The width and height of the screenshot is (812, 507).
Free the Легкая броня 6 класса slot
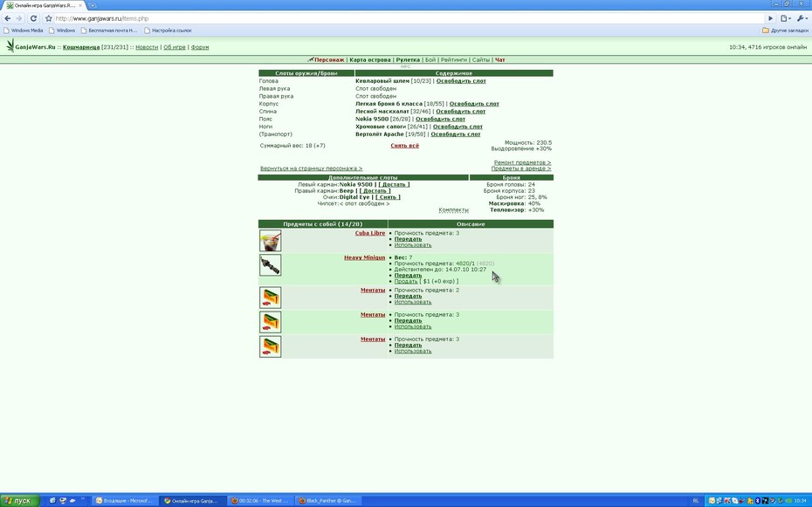474,104
